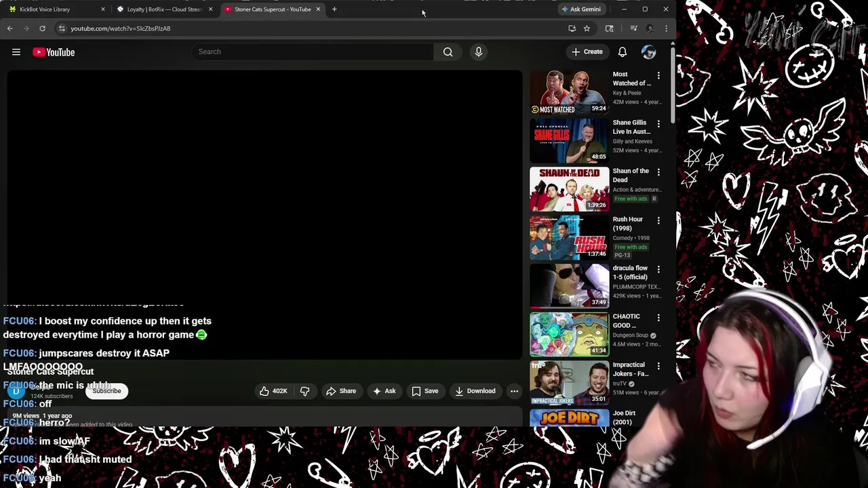This screenshot has height=488, width=868.
Task: Open Joe Dirt thumbnail
Action: click(570, 418)
